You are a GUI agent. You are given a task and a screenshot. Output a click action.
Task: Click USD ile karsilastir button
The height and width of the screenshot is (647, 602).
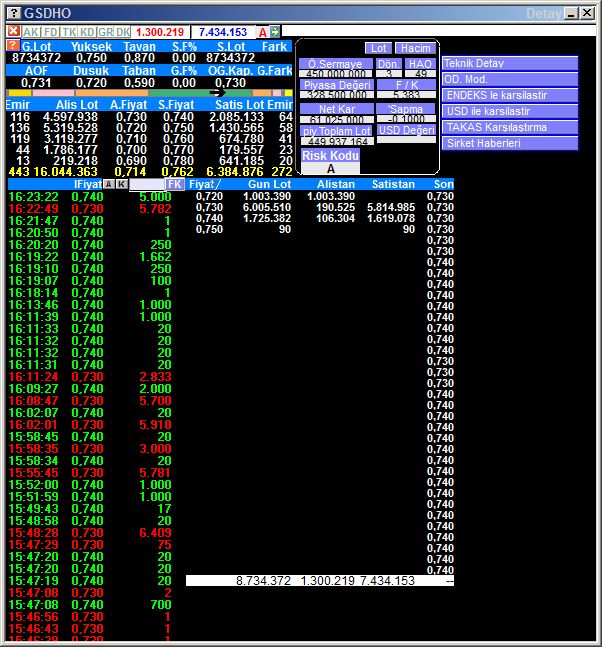click(x=510, y=111)
